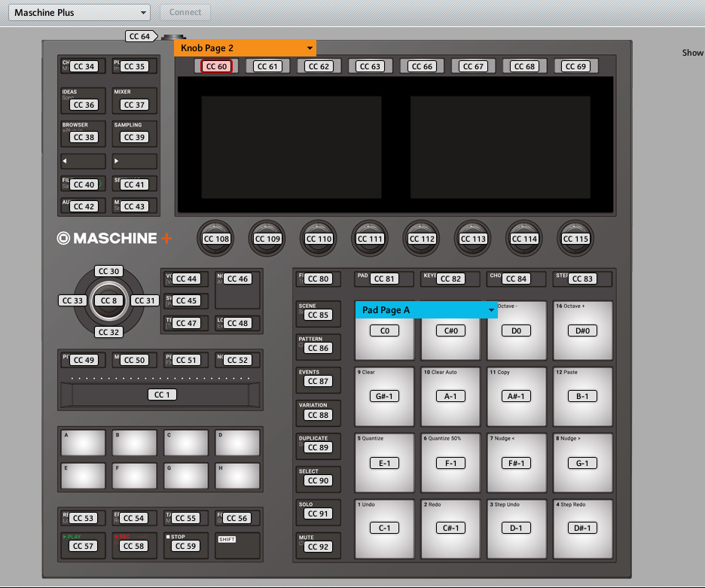Select the PAD mode button CC 81
Image resolution: width=705 pixels, height=588 pixels.
click(384, 279)
